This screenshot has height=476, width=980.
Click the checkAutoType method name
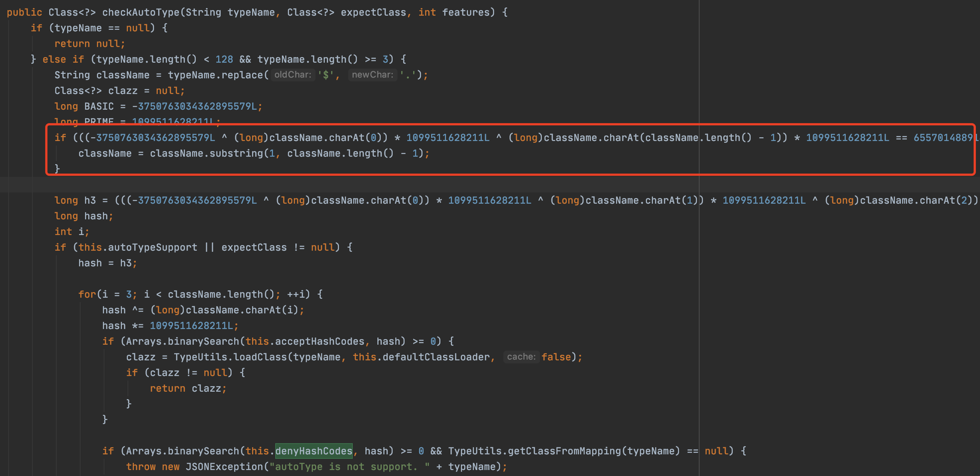click(x=141, y=12)
